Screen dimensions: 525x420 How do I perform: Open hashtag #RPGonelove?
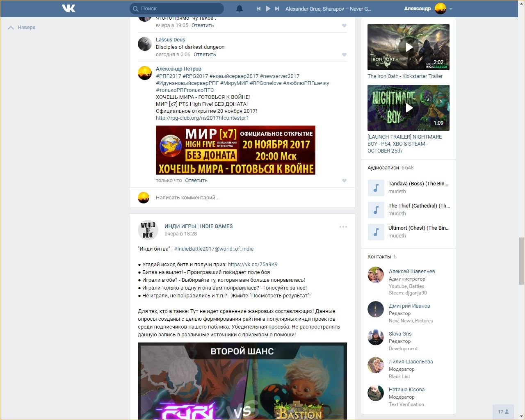coord(266,83)
